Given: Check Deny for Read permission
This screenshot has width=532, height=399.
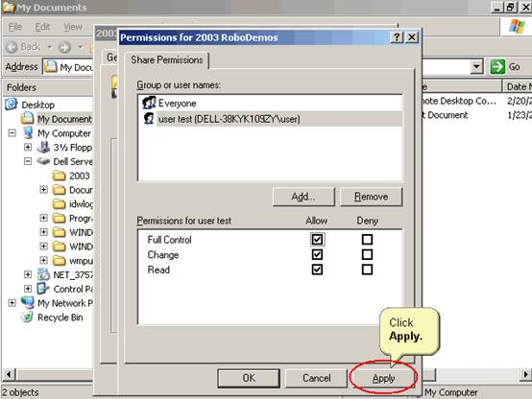Looking at the screenshot, I should point(367,270).
